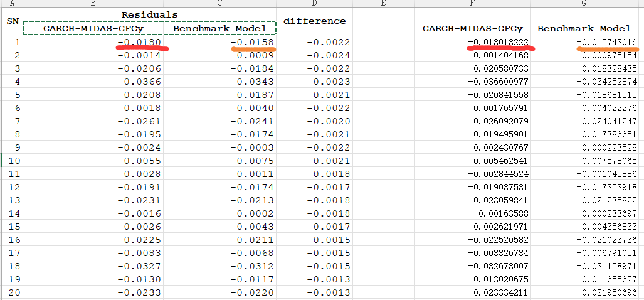This screenshot has height=300, width=644.
Task: Select the cell containing -0.0180
Action: pos(139,42)
